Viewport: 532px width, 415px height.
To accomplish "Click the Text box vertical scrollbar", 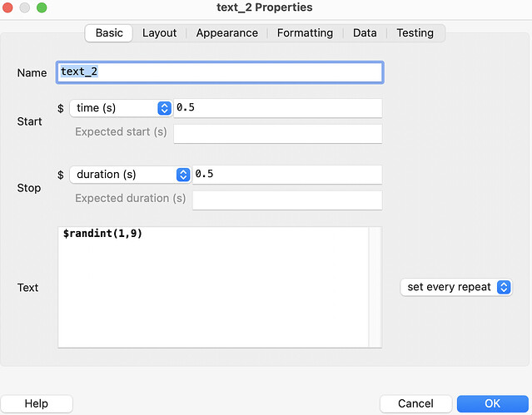I will [375, 287].
